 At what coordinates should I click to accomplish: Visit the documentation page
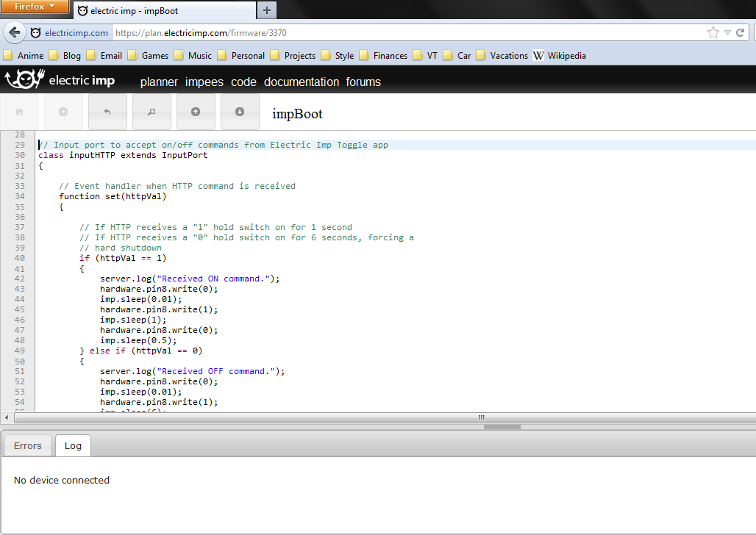(x=302, y=82)
